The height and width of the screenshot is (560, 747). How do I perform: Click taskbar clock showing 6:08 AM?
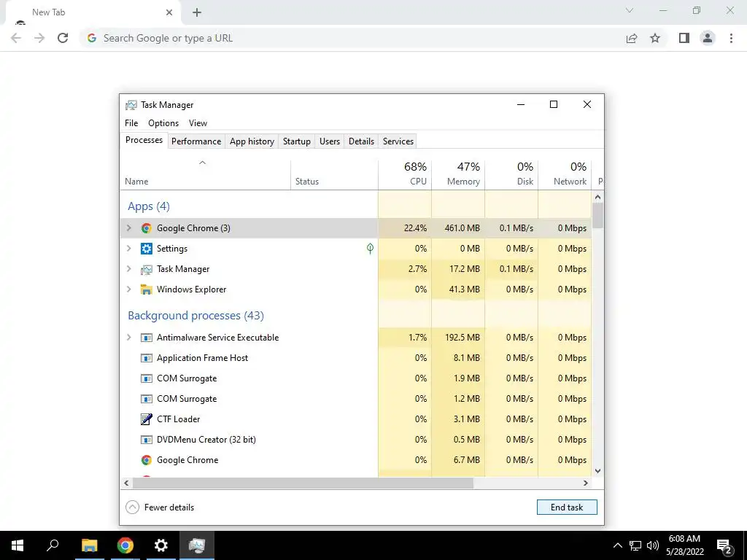[684, 545]
